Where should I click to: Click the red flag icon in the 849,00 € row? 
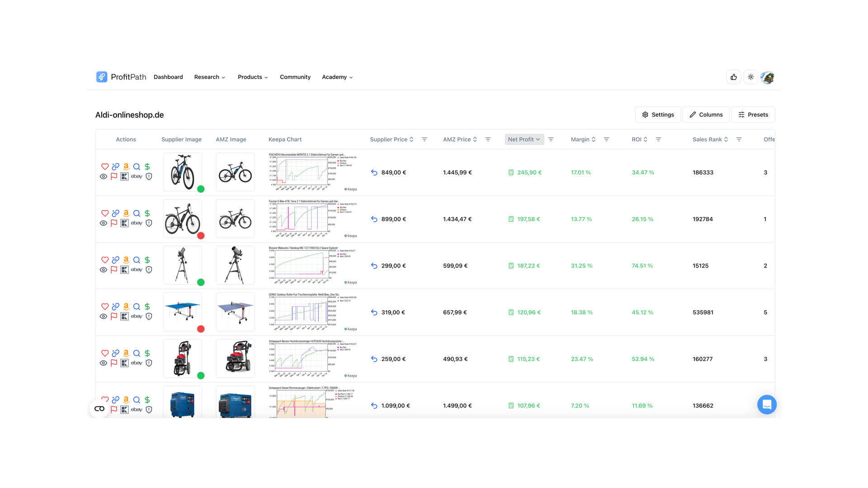click(x=114, y=177)
